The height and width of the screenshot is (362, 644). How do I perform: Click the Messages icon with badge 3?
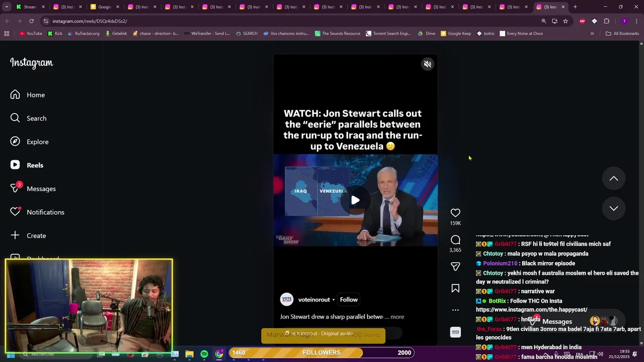click(16, 189)
